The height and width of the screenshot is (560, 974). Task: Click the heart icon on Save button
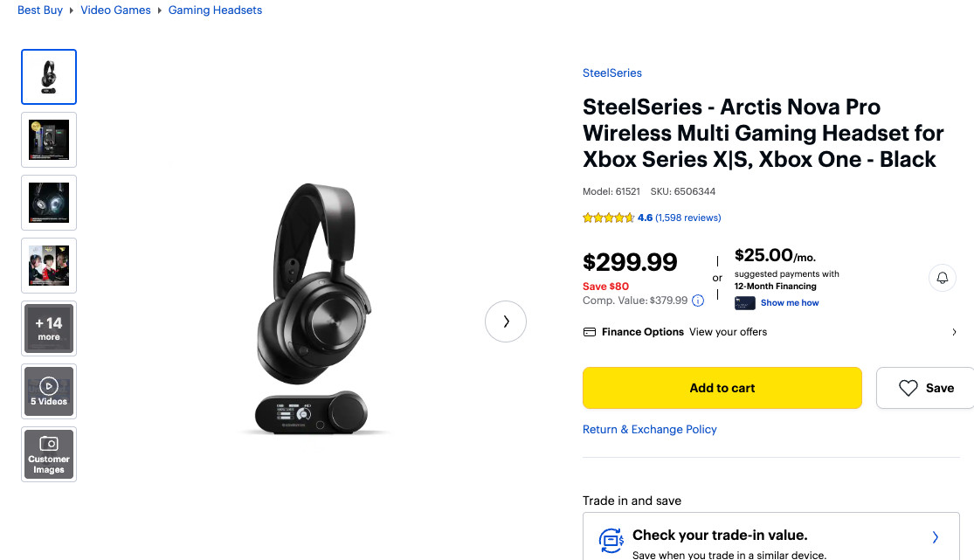click(x=908, y=388)
